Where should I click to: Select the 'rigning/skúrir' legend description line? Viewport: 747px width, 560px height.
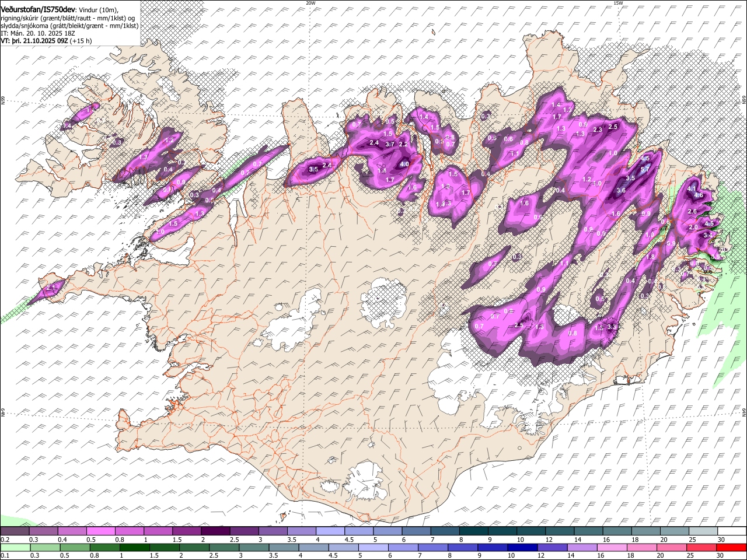point(68,18)
